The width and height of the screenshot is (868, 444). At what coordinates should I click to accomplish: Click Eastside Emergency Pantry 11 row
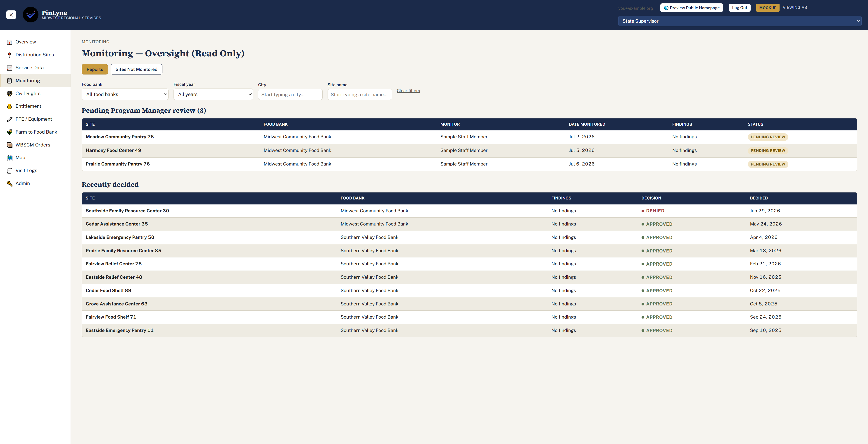tap(469, 330)
